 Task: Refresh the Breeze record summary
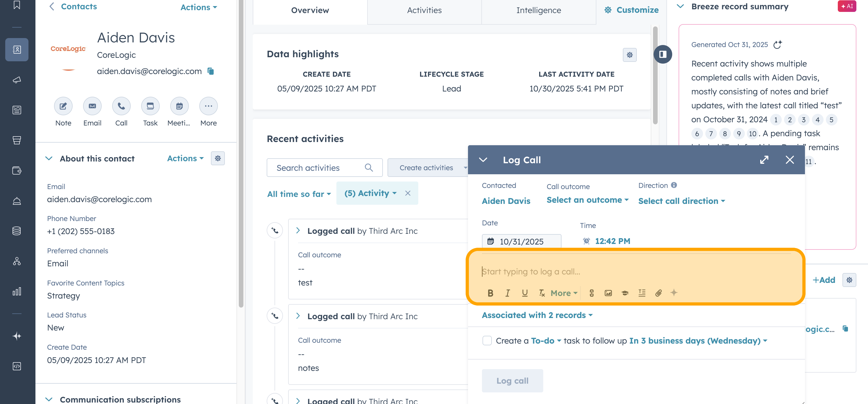coord(777,44)
